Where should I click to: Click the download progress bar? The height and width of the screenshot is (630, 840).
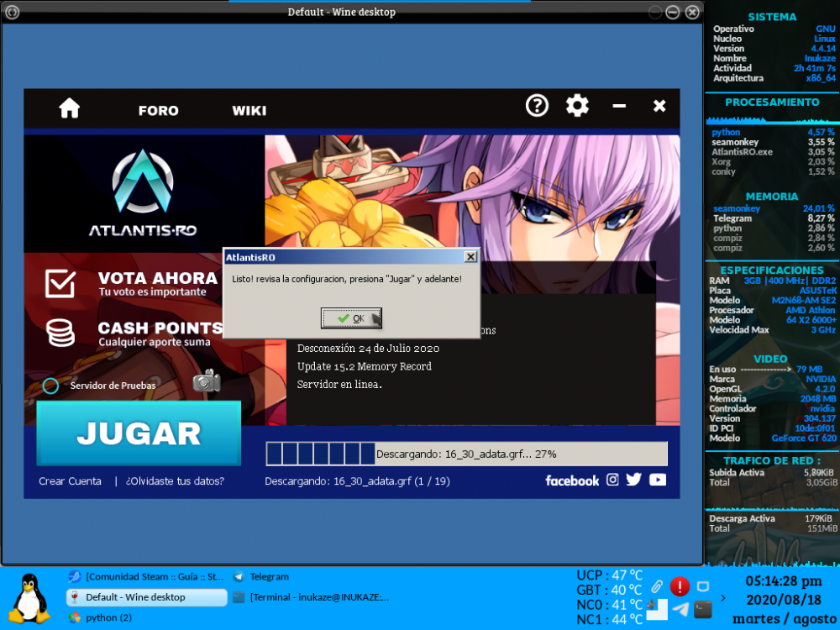coord(466,454)
